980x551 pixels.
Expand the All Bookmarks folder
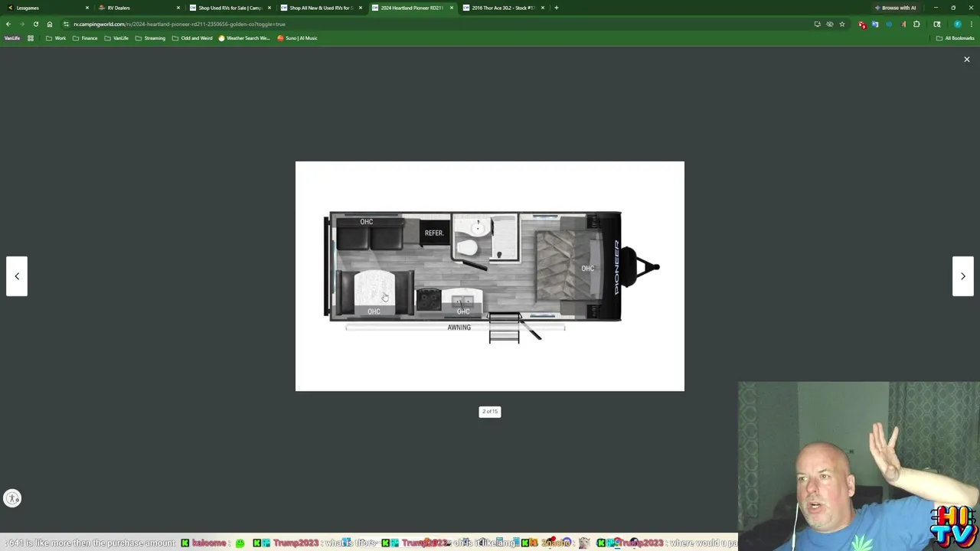pyautogui.click(x=955, y=38)
